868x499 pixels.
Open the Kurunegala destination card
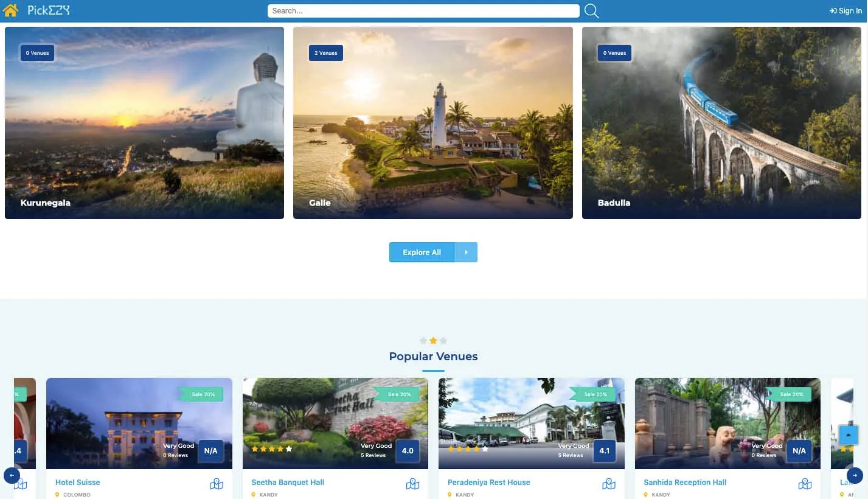144,123
